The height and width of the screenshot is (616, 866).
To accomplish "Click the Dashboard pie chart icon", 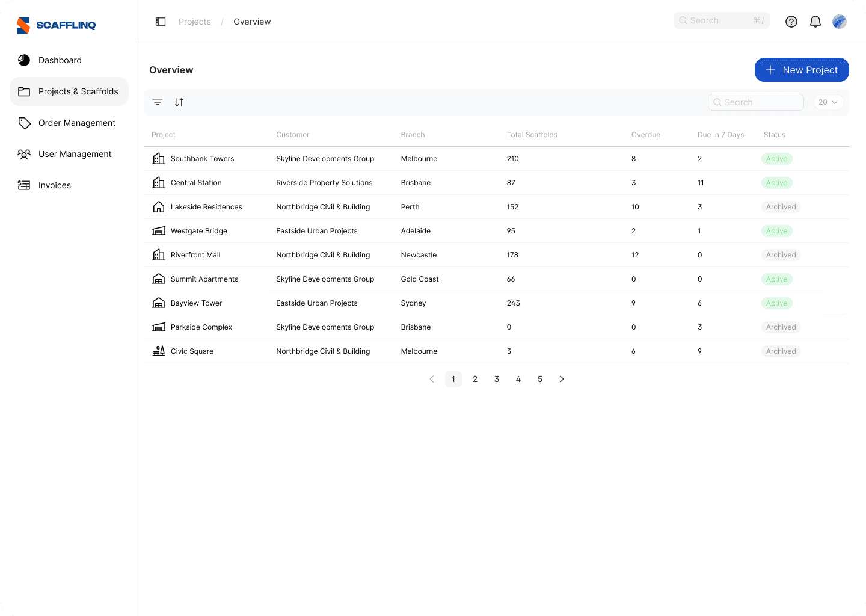I will (x=24, y=60).
